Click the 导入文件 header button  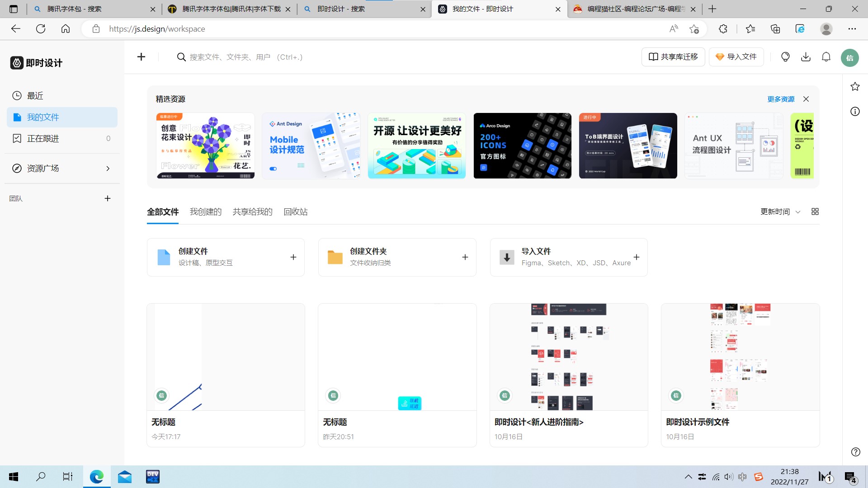[736, 57]
